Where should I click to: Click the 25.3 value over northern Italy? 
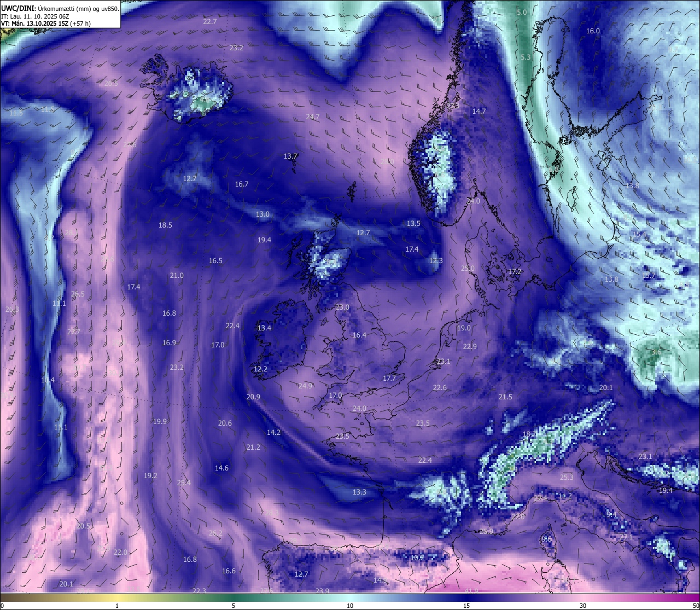point(567,478)
